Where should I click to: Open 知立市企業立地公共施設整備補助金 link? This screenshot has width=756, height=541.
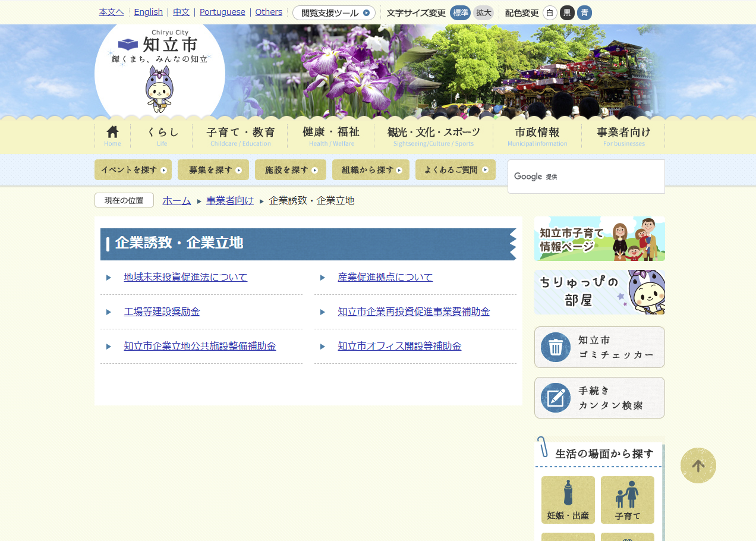200,346
